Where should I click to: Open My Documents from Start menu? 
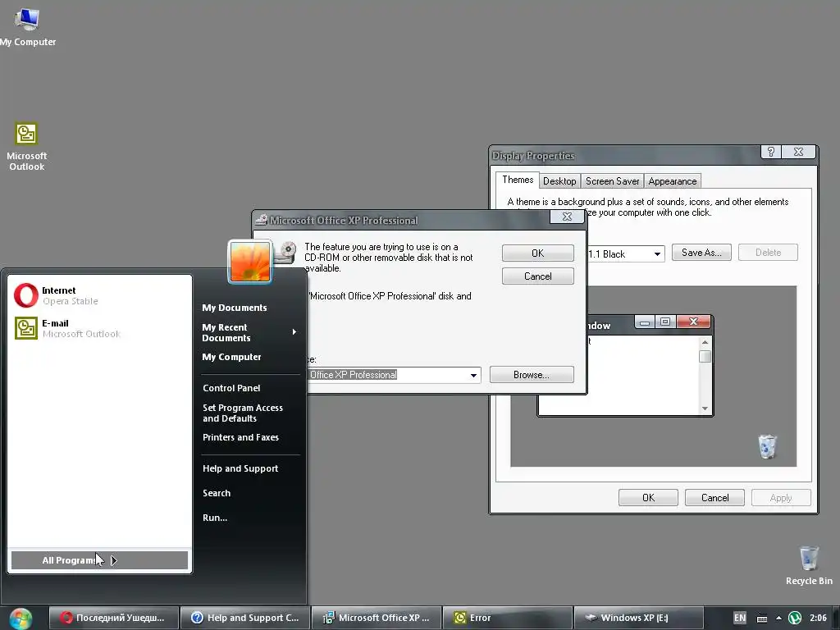point(234,308)
